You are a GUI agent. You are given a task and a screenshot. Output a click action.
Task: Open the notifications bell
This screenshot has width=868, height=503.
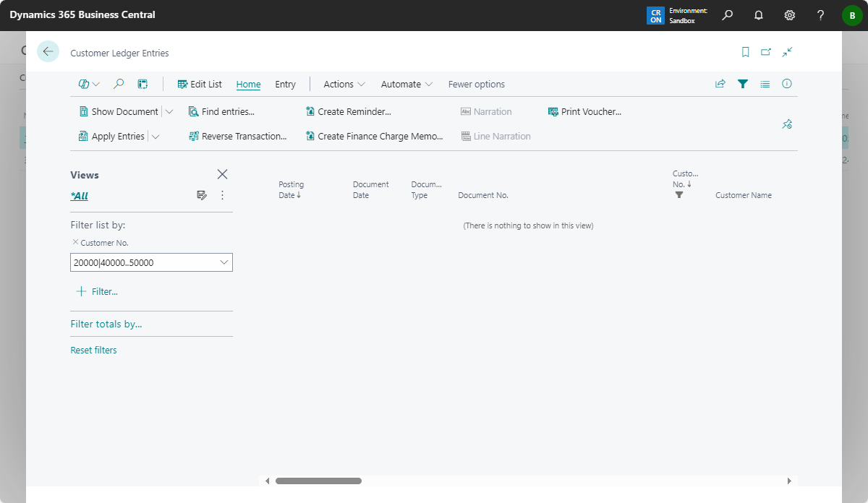(x=759, y=15)
